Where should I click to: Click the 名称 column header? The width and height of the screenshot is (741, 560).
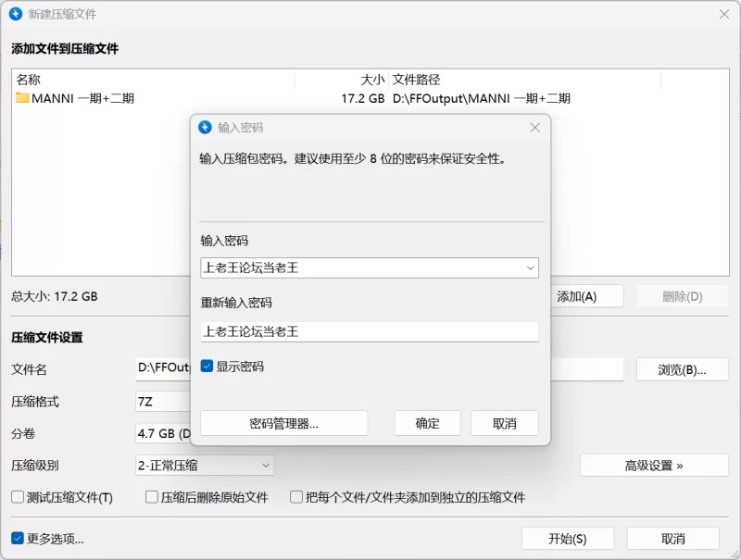coord(152,80)
